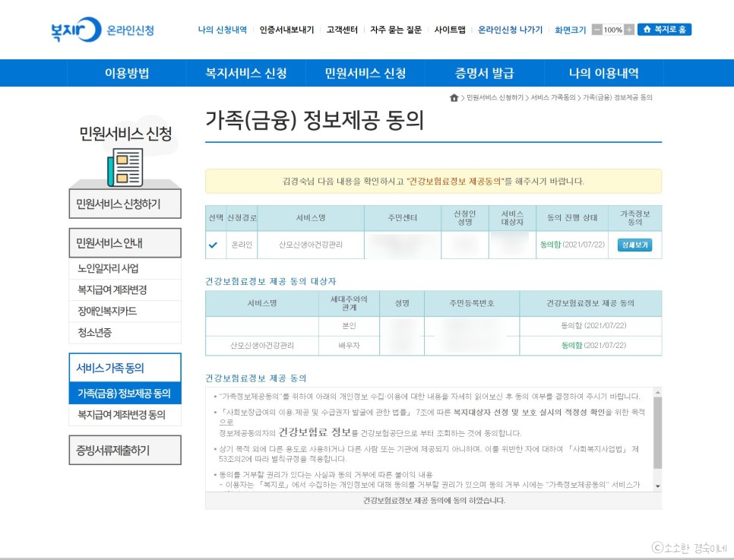Click the 민원서비스 document illustration icon
The width and height of the screenshot is (734, 560).
(x=125, y=168)
